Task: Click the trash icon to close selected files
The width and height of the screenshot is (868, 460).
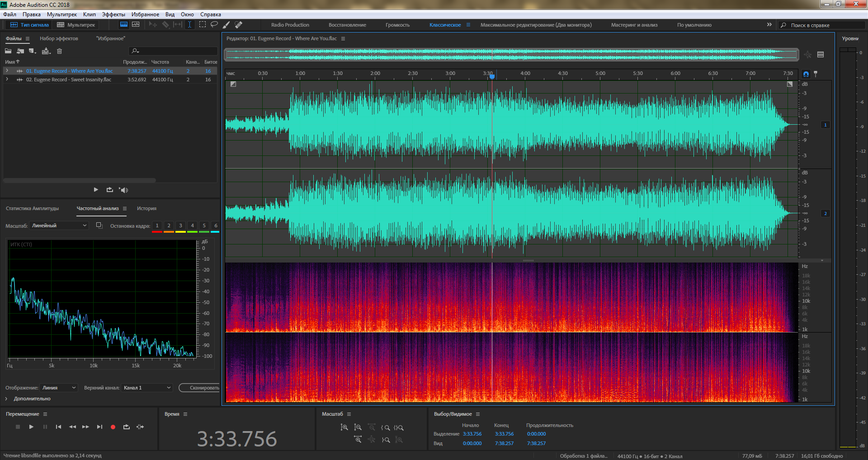Action: pos(59,51)
